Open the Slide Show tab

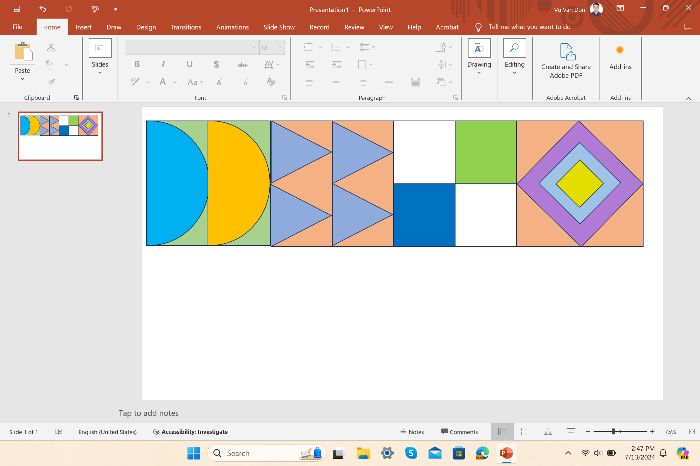pos(279,27)
